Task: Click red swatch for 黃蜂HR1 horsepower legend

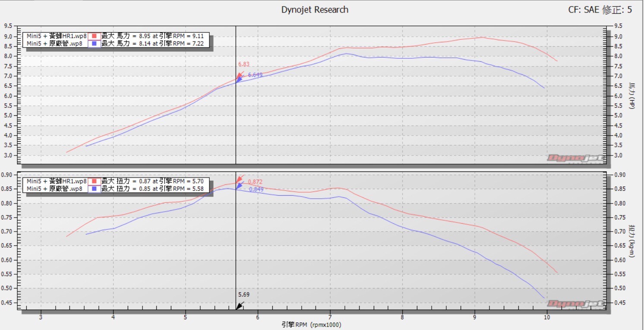Action: [x=94, y=36]
